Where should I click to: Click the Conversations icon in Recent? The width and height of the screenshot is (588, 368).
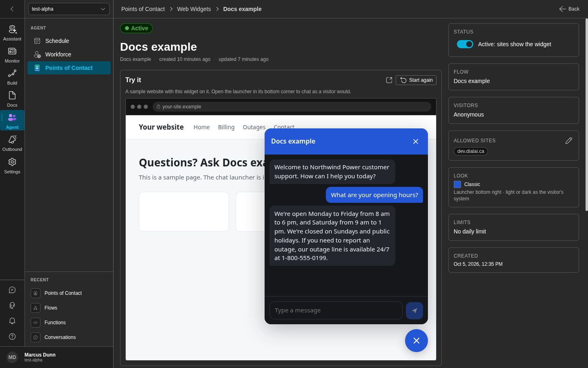[36, 337]
